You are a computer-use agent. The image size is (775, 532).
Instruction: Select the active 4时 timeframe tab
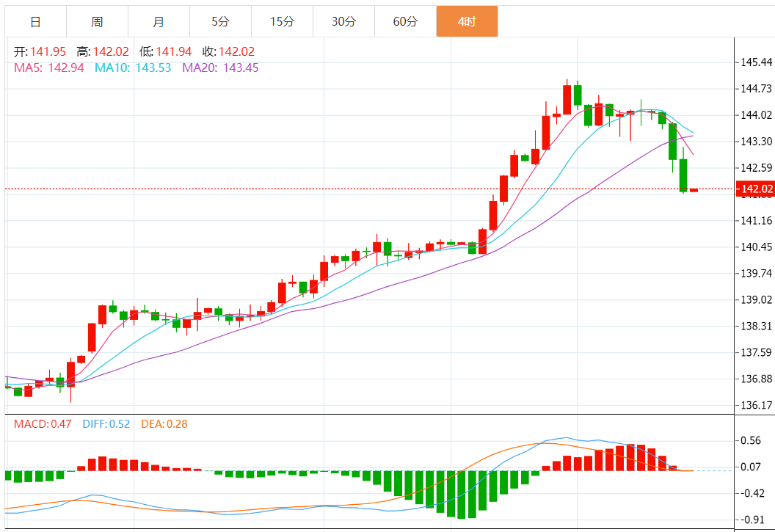[x=467, y=22]
